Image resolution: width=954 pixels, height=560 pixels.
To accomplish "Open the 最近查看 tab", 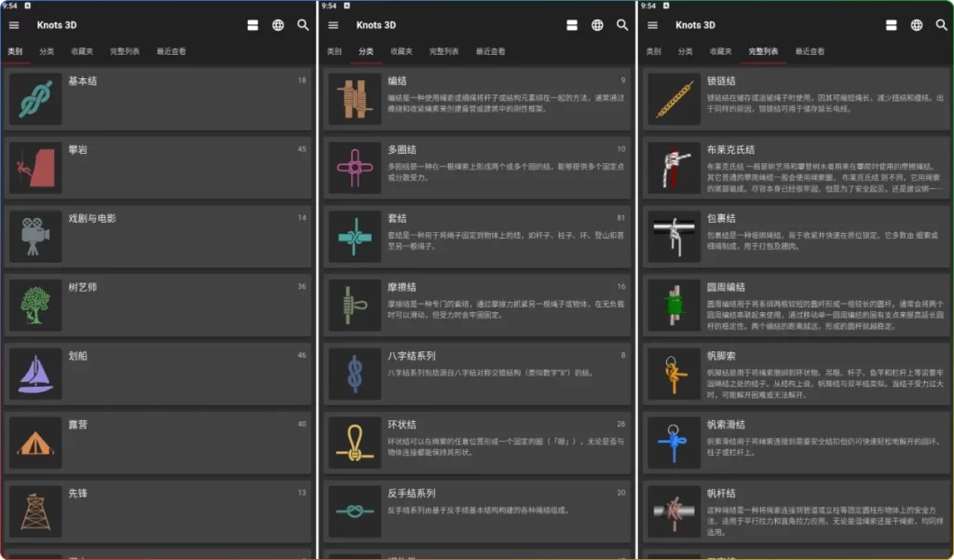I will point(171,51).
